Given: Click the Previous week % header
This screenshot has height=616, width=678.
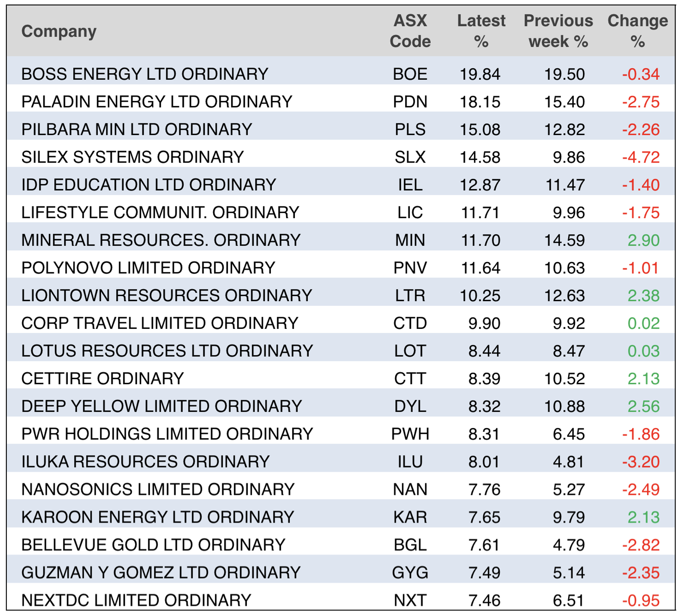Looking at the screenshot, I should [558, 31].
